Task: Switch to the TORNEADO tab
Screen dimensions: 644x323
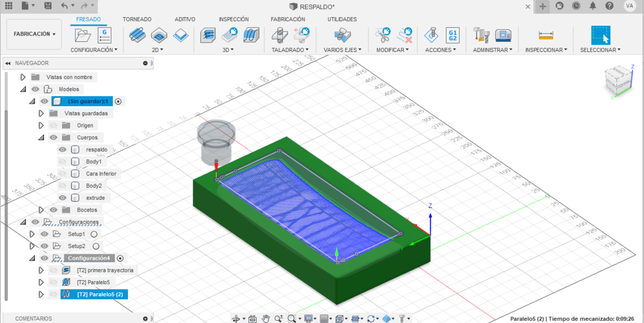Action: (137, 19)
